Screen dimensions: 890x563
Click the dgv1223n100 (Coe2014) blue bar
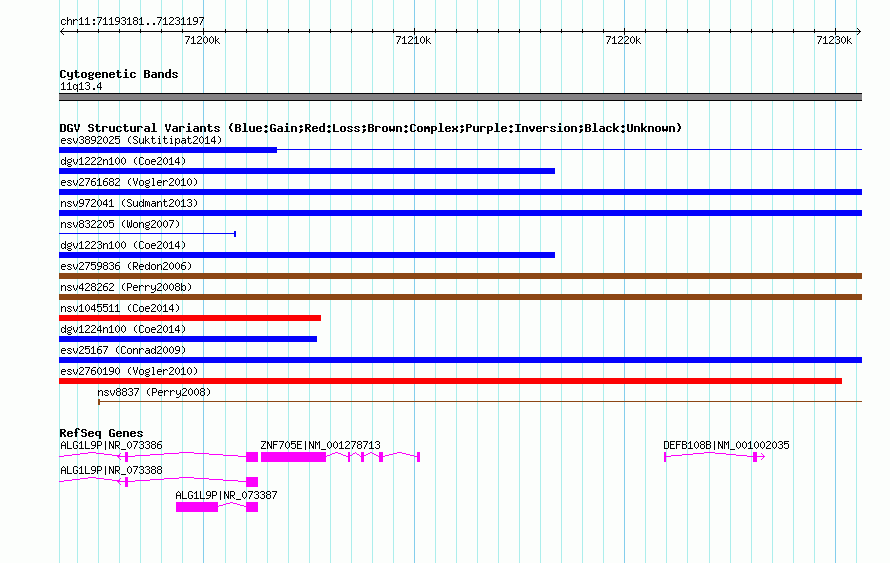click(307, 255)
